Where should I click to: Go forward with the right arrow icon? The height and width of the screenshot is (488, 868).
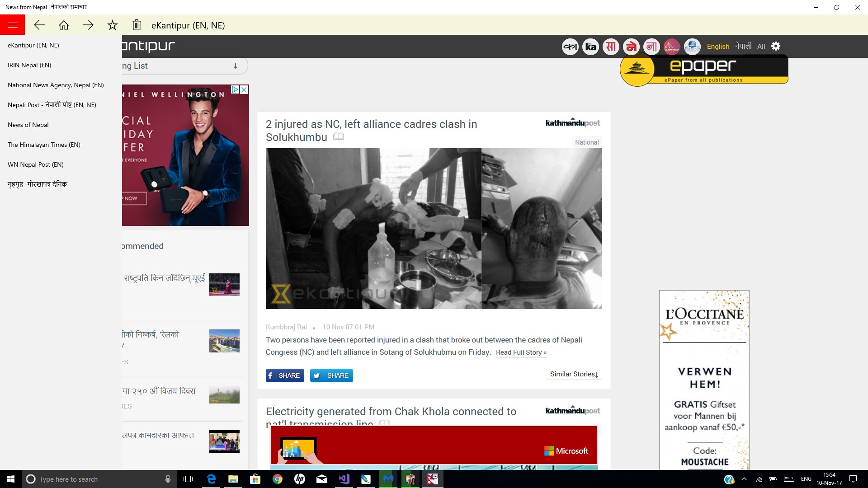click(88, 25)
